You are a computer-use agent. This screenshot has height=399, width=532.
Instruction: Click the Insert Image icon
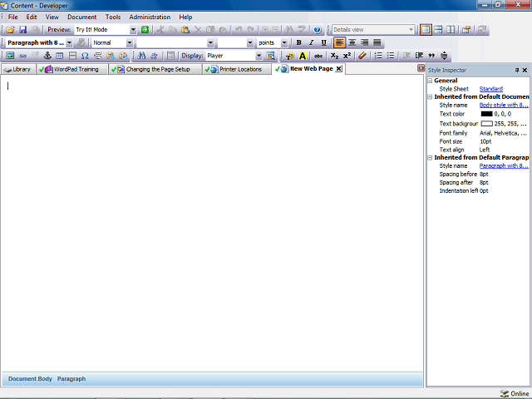tap(10, 56)
